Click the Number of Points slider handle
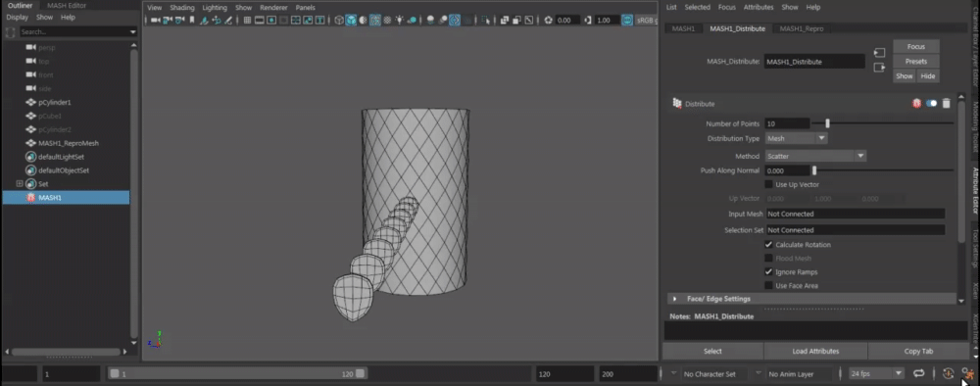The image size is (980, 386). pos(827,123)
